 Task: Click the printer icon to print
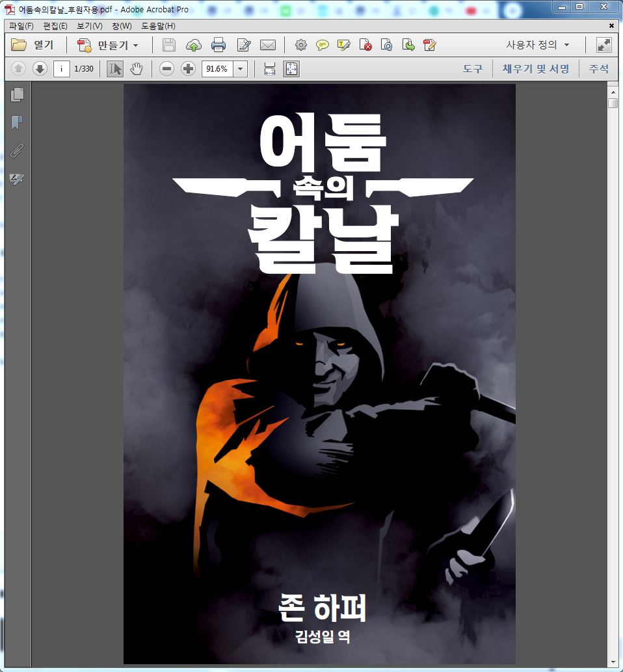[x=219, y=45]
